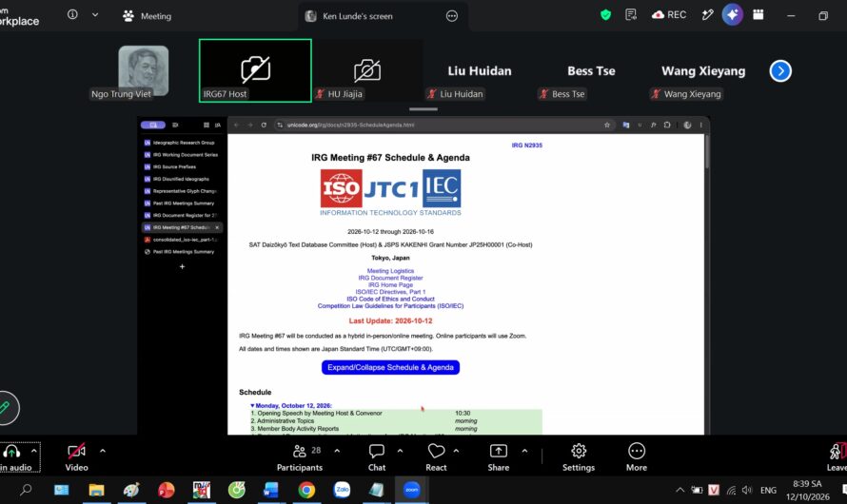Expand video options chevron
This screenshot has width=847, height=504.
tap(103, 451)
